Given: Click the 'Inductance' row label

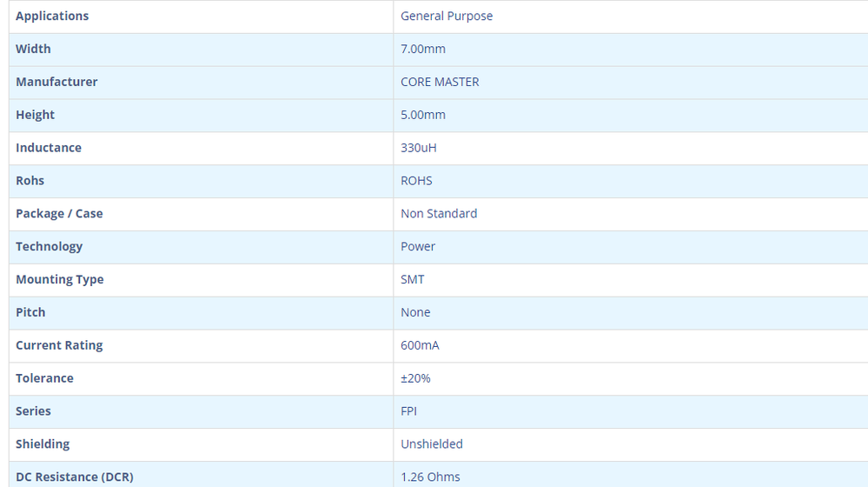Looking at the screenshot, I should [x=49, y=148].
